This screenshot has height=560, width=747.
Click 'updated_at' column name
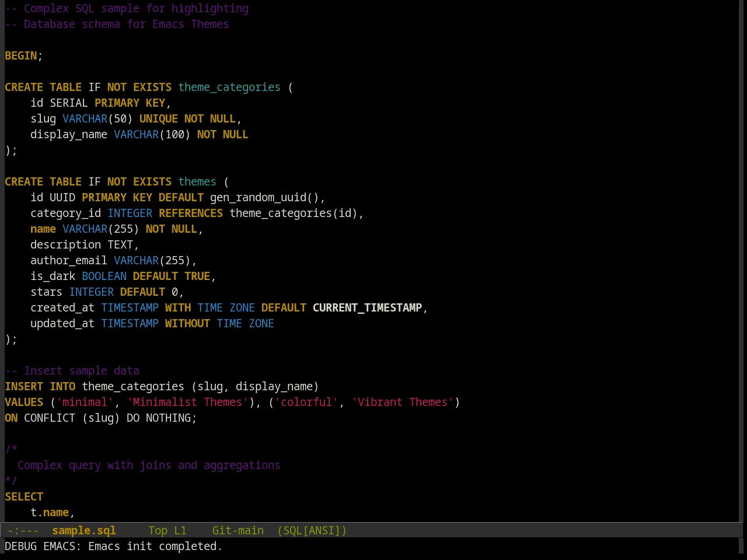62,324
